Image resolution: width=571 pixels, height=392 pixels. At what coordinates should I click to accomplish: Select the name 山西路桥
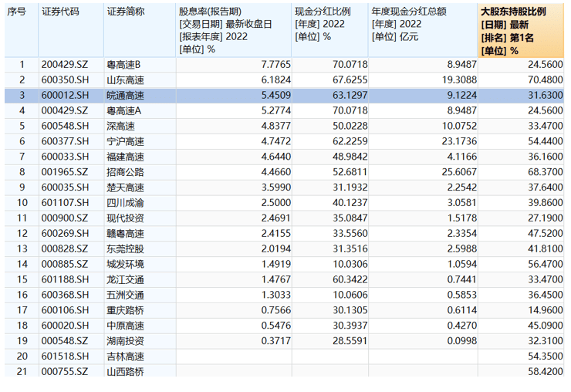tap(126, 372)
